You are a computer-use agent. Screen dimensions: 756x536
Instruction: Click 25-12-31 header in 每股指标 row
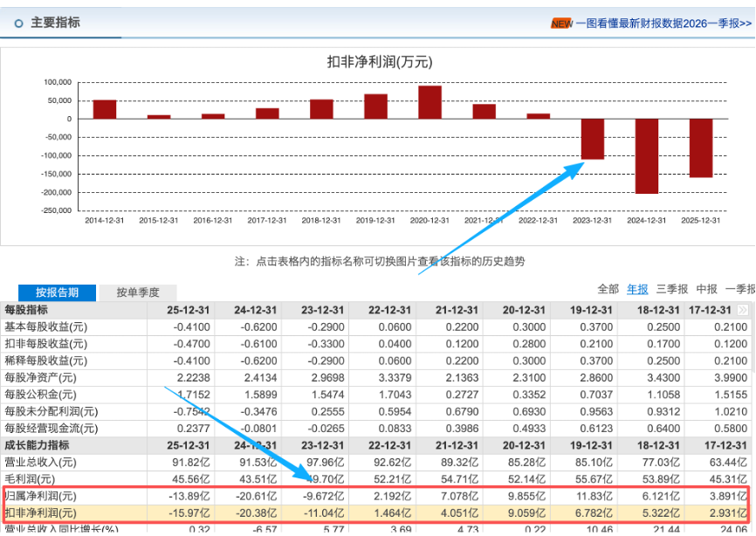click(189, 310)
